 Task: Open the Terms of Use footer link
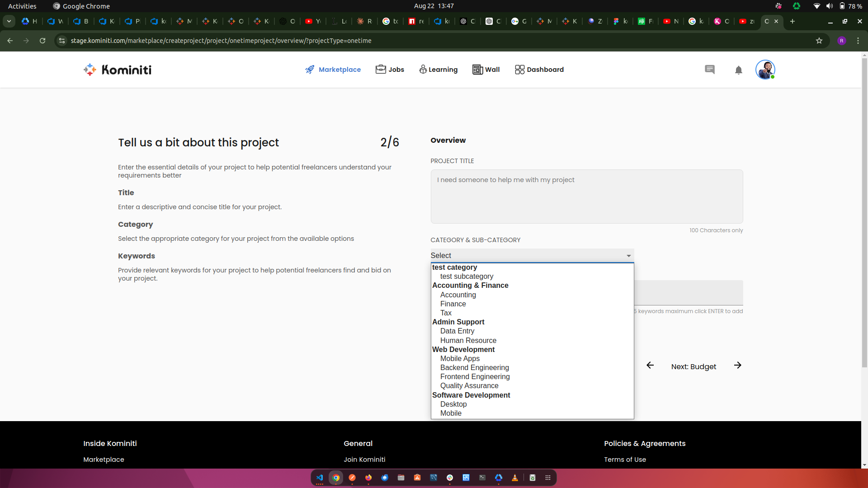625,459
